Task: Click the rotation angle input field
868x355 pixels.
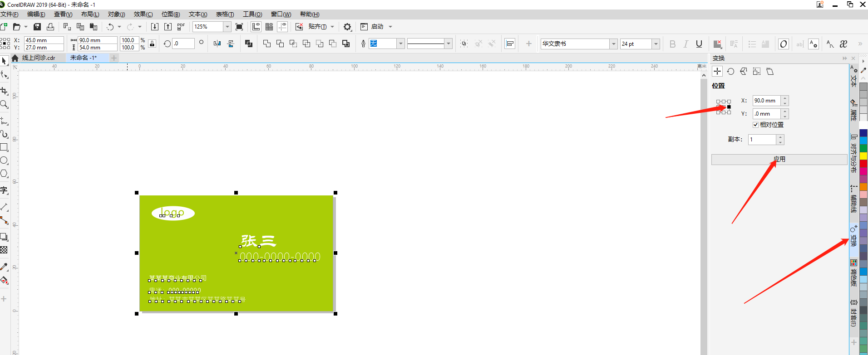Action: coord(183,44)
